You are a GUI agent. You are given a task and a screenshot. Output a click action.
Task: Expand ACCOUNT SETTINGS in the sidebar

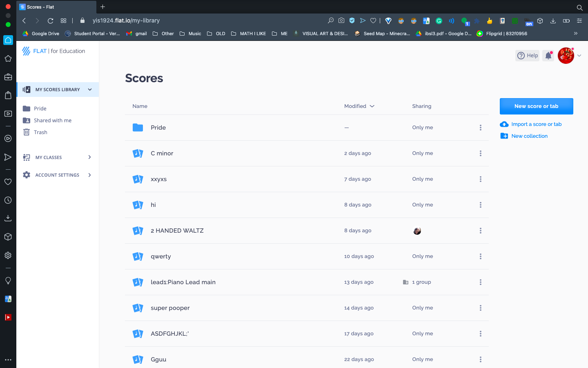pyautogui.click(x=89, y=175)
